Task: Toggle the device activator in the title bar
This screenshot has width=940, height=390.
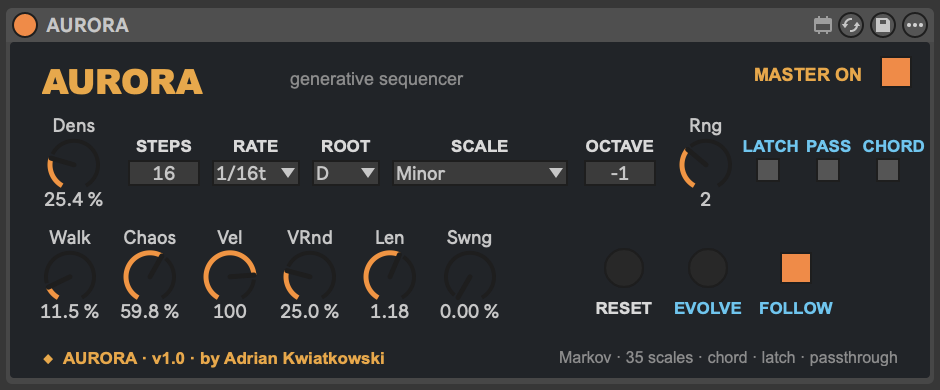Action: pos(25,25)
